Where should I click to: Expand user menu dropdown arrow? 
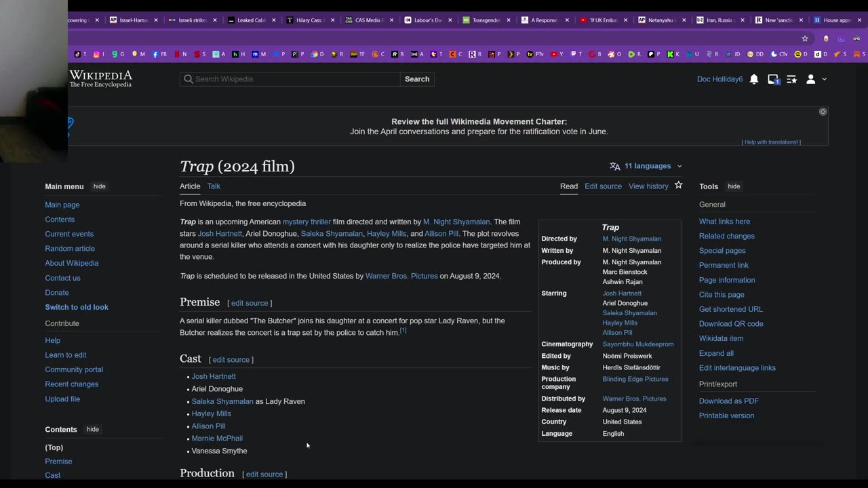[824, 79]
